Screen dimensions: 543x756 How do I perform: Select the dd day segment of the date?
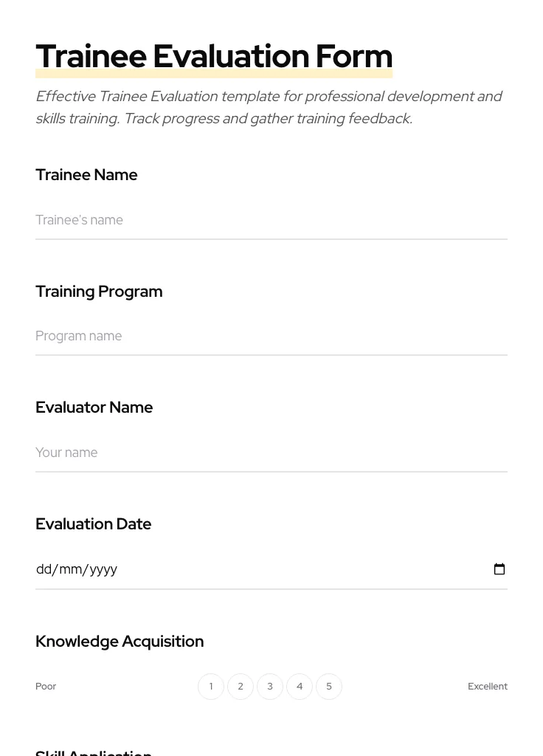[44, 569]
